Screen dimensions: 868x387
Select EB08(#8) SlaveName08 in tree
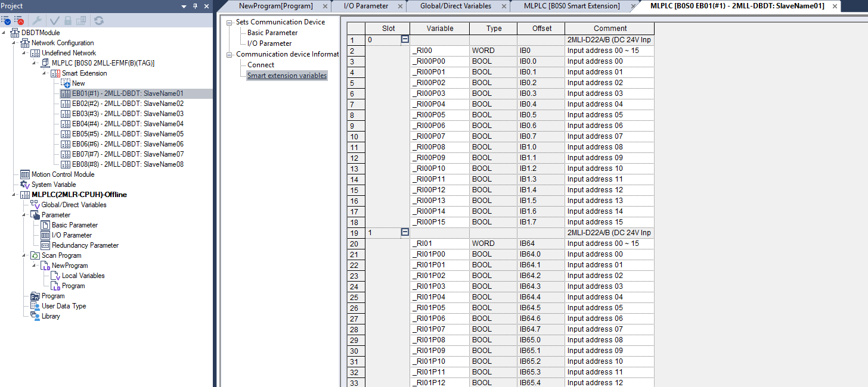[x=128, y=164]
